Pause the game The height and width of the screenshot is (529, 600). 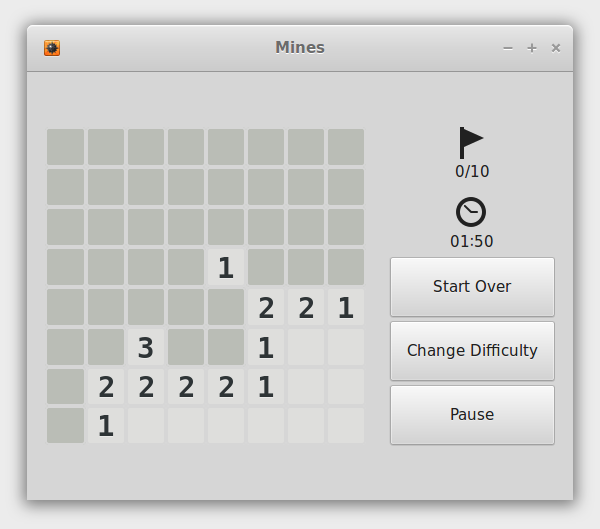click(472, 414)
